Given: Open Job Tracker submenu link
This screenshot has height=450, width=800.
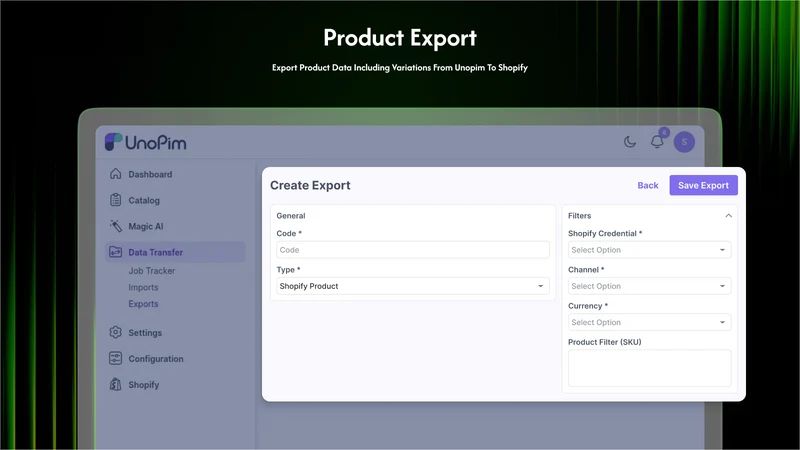Looking at the screenshot, I should (x=152, y=271).
